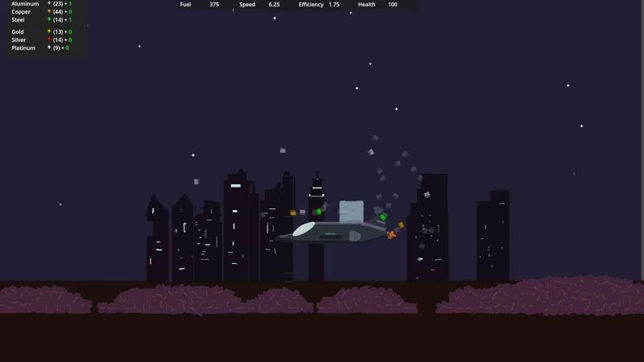The image size is (644, 362).
Task: Click the red Silver resource icon
Action: pos(49,39)
